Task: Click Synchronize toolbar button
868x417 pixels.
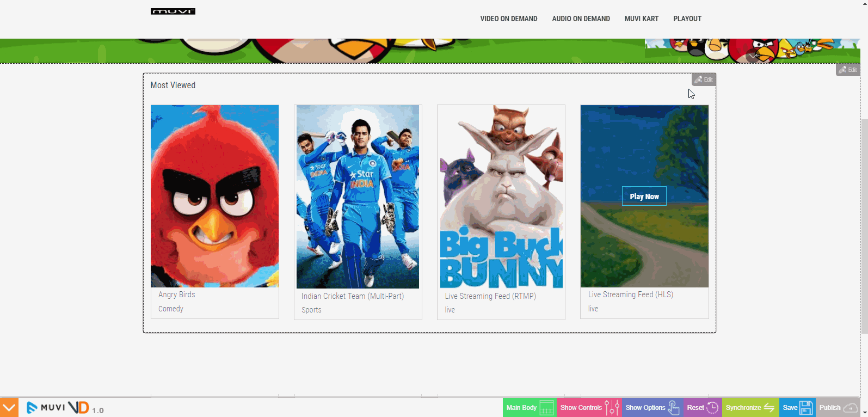Action: pyautogui.click(x=750, y=407)
